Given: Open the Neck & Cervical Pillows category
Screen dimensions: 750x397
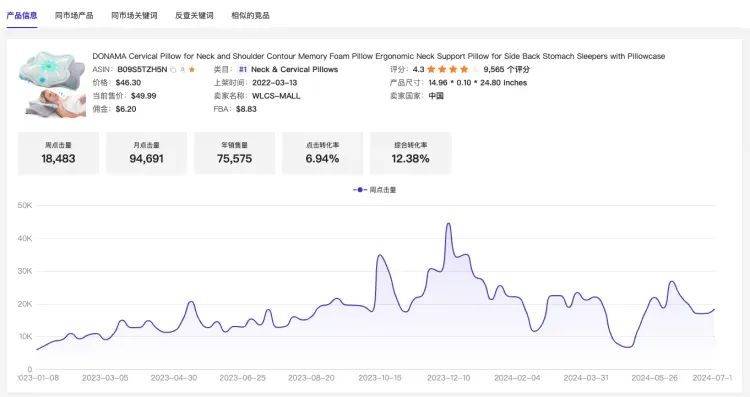Looking at the screenshot, I should (294, 69).
